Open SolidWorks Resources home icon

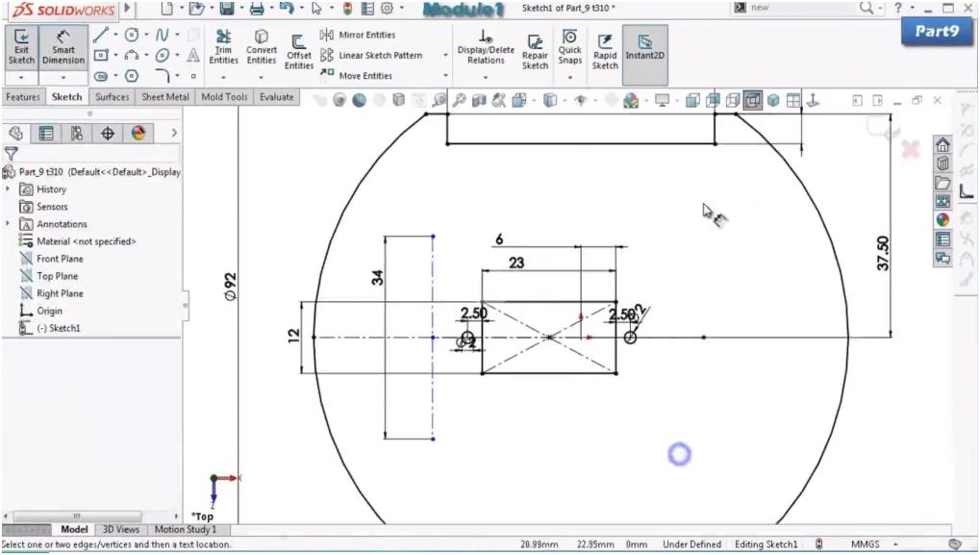(942, 145)
